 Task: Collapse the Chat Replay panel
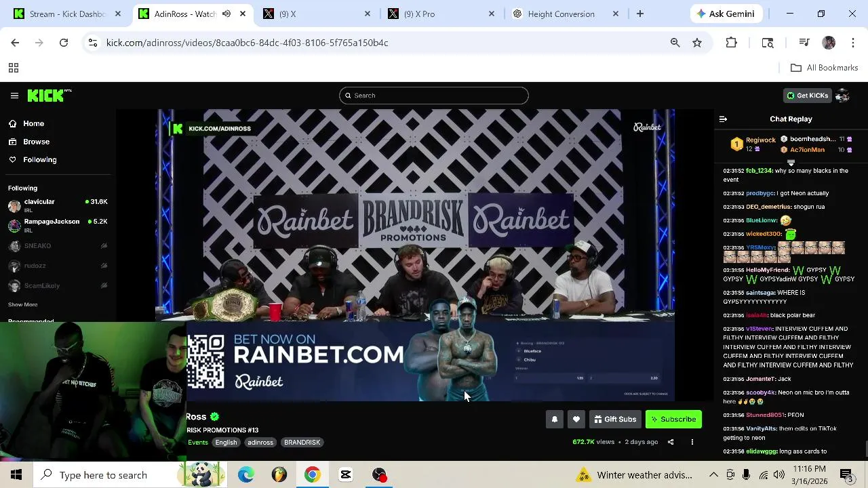click(x=723, y=119)
